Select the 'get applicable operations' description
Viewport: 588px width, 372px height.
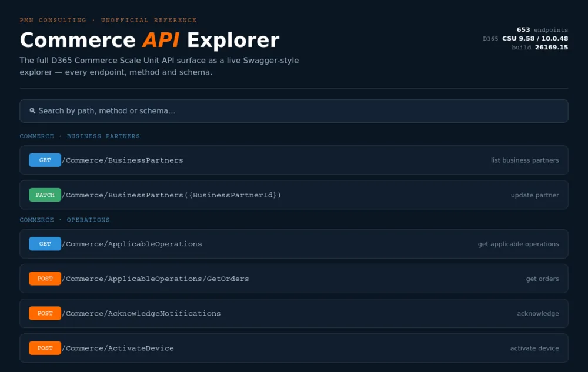(518, 244)
